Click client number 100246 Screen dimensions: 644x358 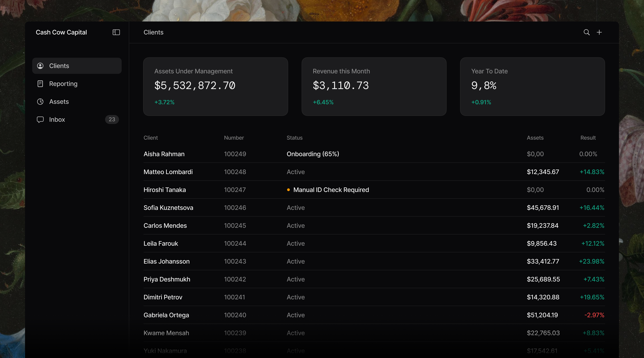click(235, 208)
